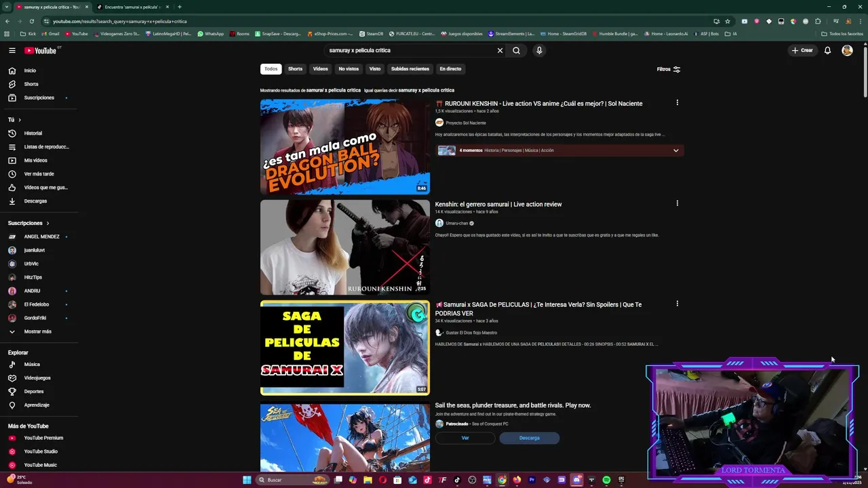Open the notifications bell
Viewport: 868px width, 488px height.
click(x=827, y=50)
